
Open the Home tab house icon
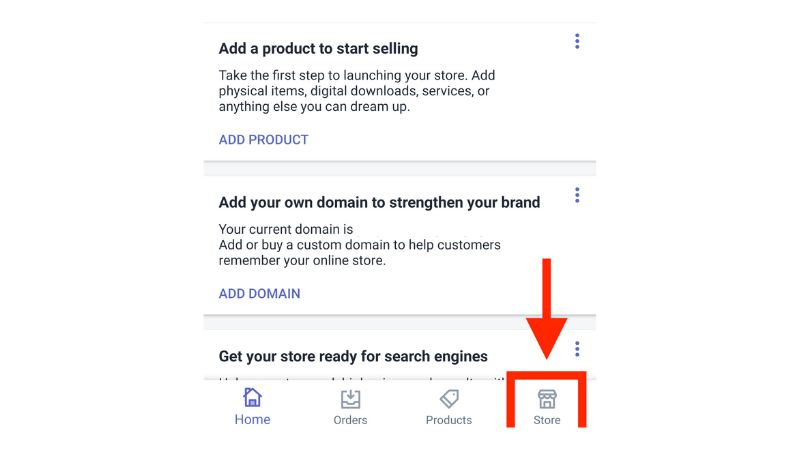coord(252,397)
